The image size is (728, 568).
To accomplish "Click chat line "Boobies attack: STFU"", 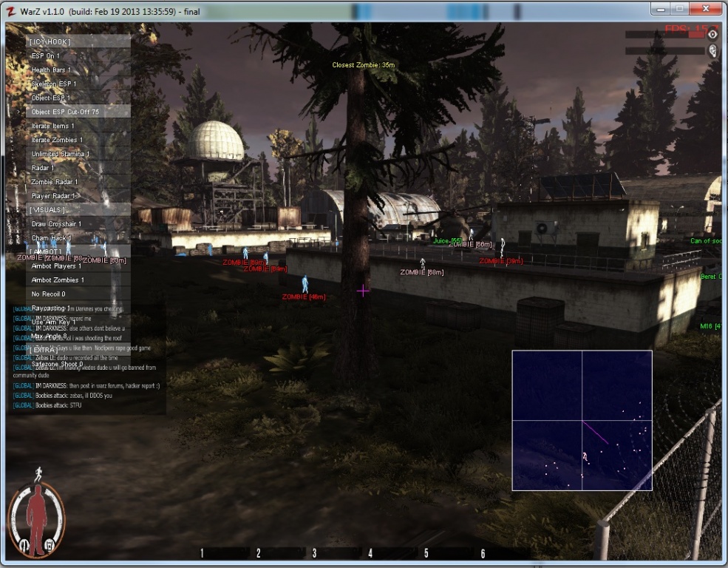I will 47,405.
